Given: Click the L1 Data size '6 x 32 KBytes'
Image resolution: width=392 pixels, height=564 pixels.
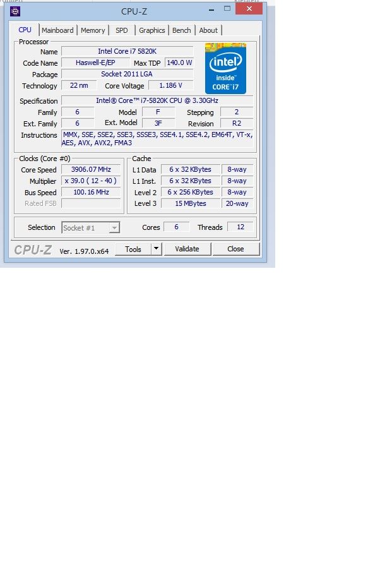Looking at the screenshot, I should pos(190,169).
